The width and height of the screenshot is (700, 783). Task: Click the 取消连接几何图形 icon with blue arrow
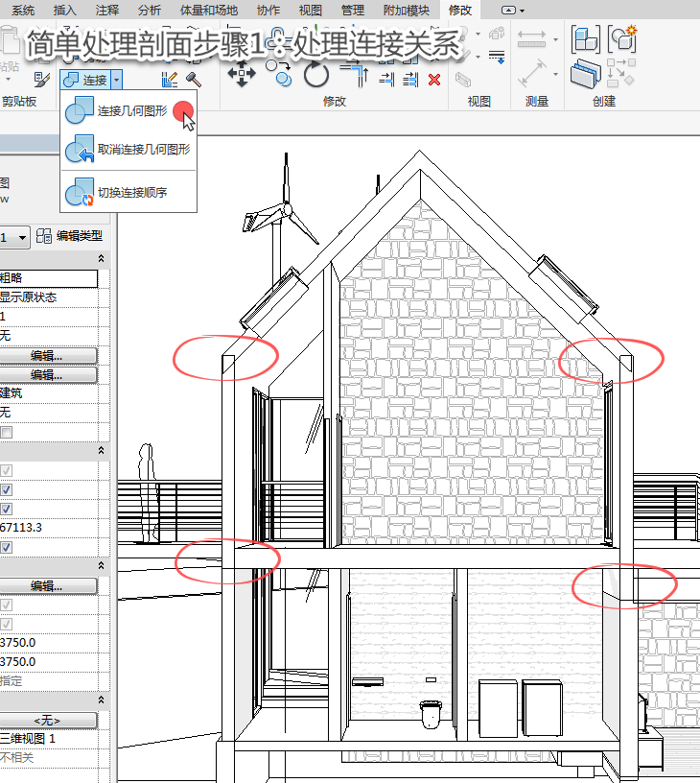coord(80,149)
